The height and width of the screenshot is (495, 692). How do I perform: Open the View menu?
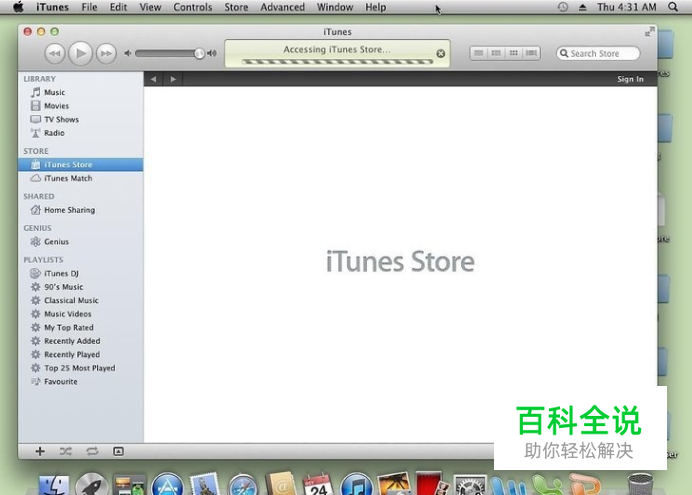pos(150,7)
